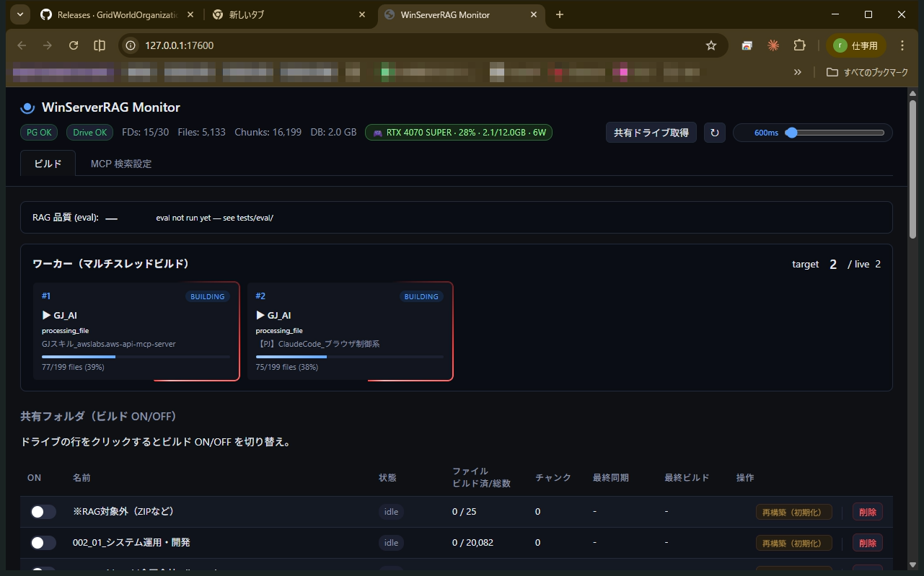This screenshot has width=924, height=576.
Task: Open the printer-like extension icon
Action: pos(747,45)
